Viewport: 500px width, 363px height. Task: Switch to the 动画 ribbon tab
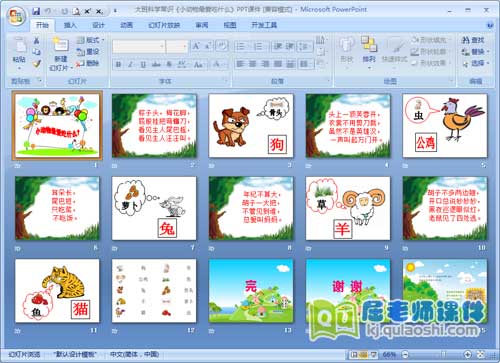127,25
